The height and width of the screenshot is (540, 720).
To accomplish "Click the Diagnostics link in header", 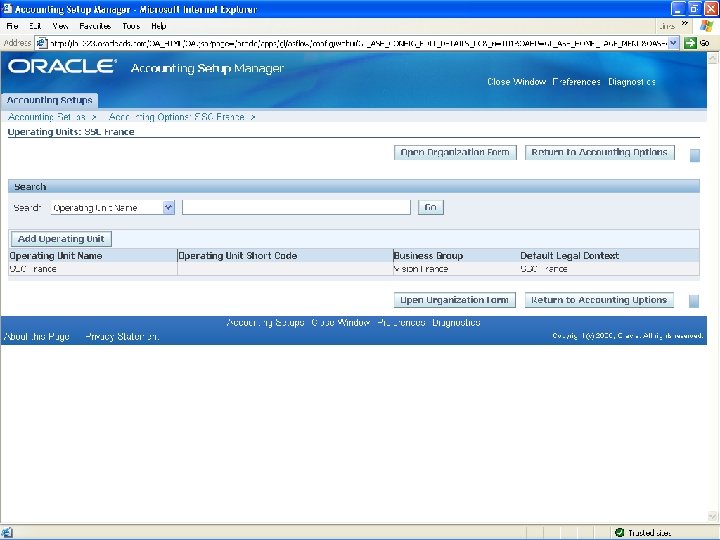I will pos(632,82).
